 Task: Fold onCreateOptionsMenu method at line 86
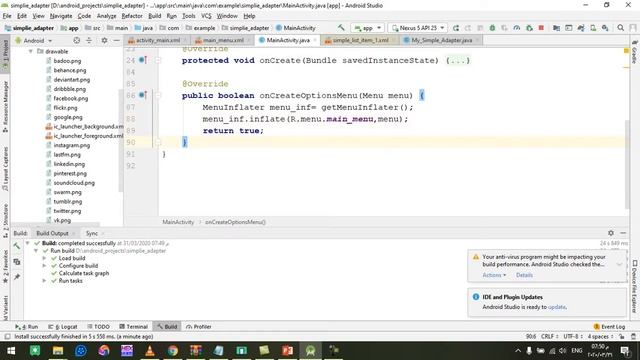(x=158, y=95)
